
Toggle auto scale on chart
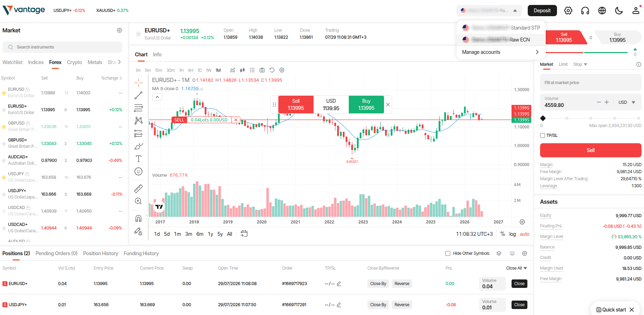pos(525,234)
